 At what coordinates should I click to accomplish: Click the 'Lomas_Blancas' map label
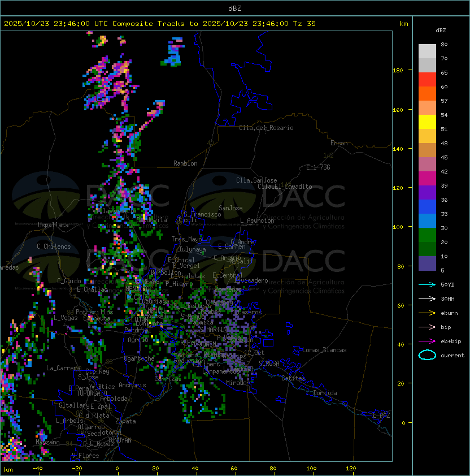click(324, 350)
